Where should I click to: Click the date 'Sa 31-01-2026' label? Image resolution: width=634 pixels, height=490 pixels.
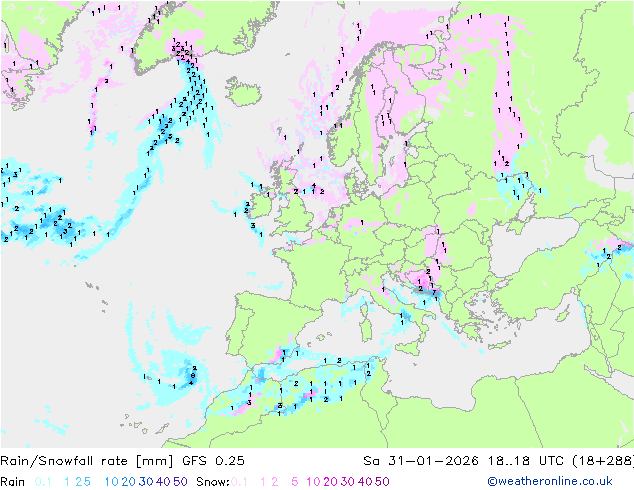tap(421, 460)
